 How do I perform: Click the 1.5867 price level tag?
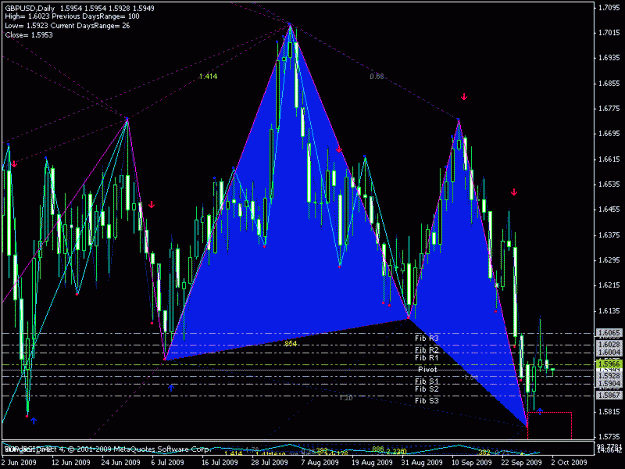coord(609,395)
